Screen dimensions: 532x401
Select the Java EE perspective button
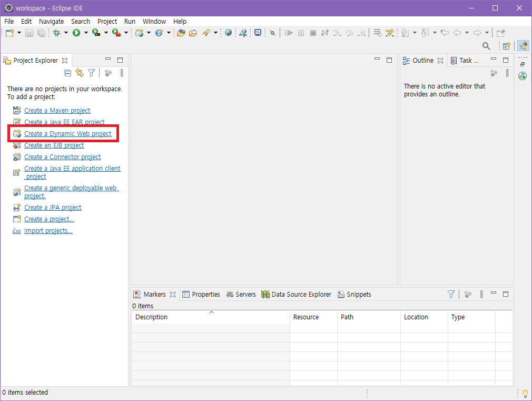523,46
